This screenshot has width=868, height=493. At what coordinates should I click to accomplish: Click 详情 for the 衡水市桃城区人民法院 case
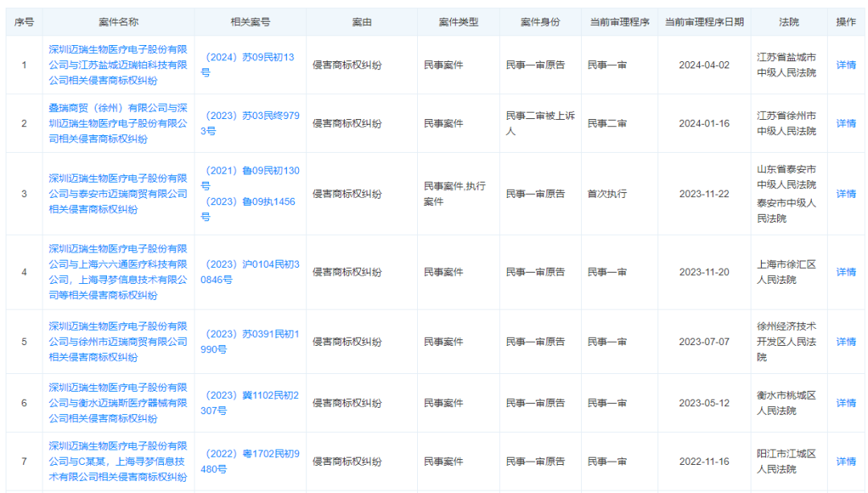(x=845, y=403)
